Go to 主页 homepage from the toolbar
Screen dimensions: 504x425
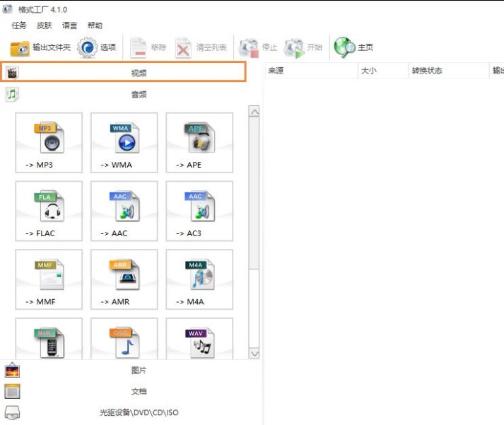pyautogui.click(x=354, y=47)
